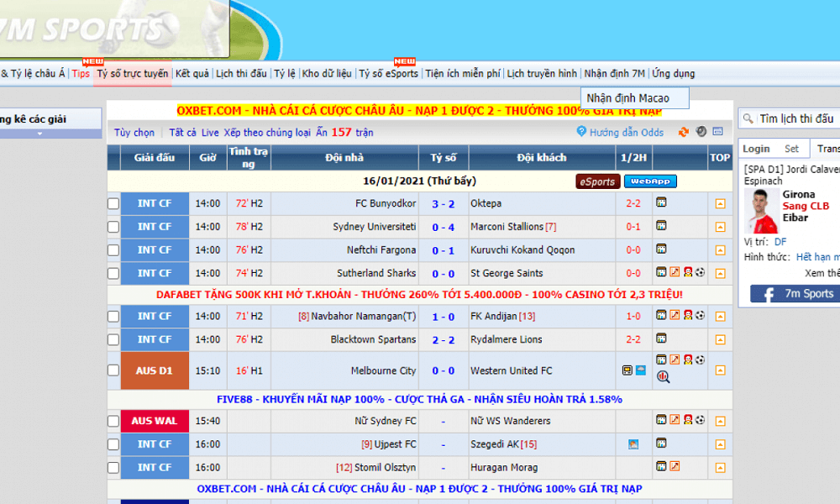Click the soccer ball icon for Nữ Sydney FC match
Screen dimensions: 840x504
701,419
